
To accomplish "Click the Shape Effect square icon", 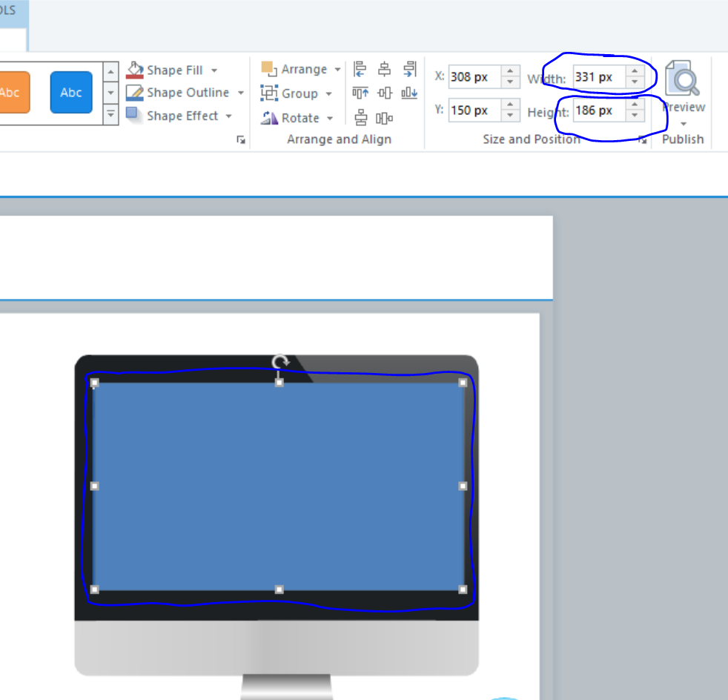I will (x=133, y=115).
